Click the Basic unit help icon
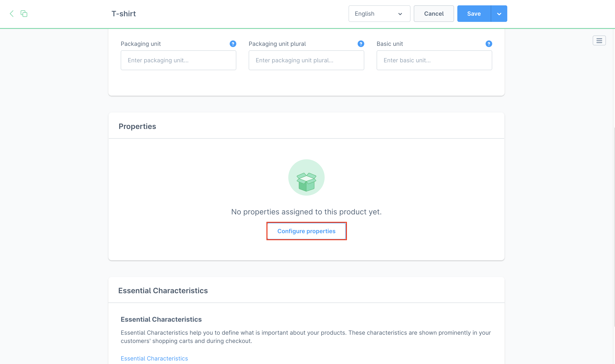615x364 pixels. click(488, 44)
